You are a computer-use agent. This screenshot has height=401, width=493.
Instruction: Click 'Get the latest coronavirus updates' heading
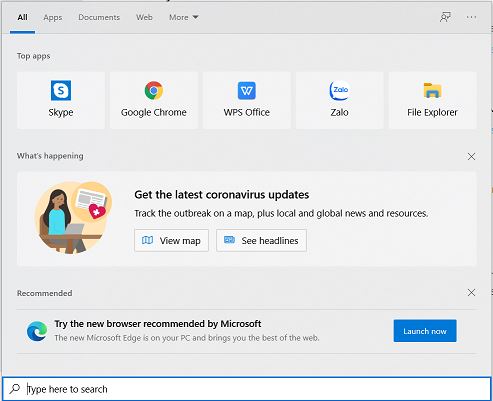coord(222,195)
